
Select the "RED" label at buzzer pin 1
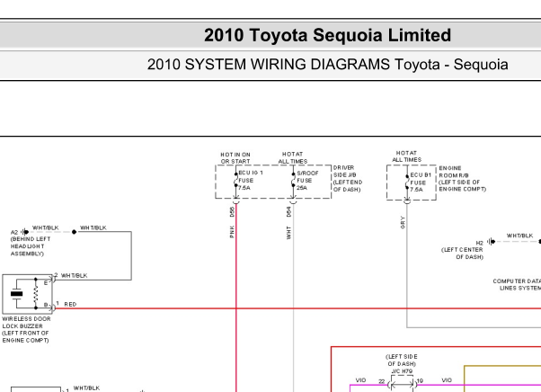(70, 305)
